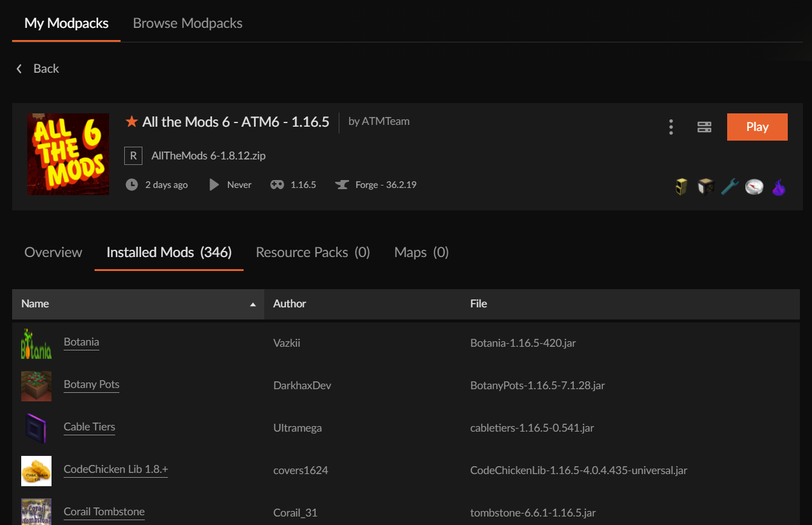The width and height of the screenshot is (812, 525).
Task: Click the Corail Tombstone mod icon
Action: pos(36,512)
